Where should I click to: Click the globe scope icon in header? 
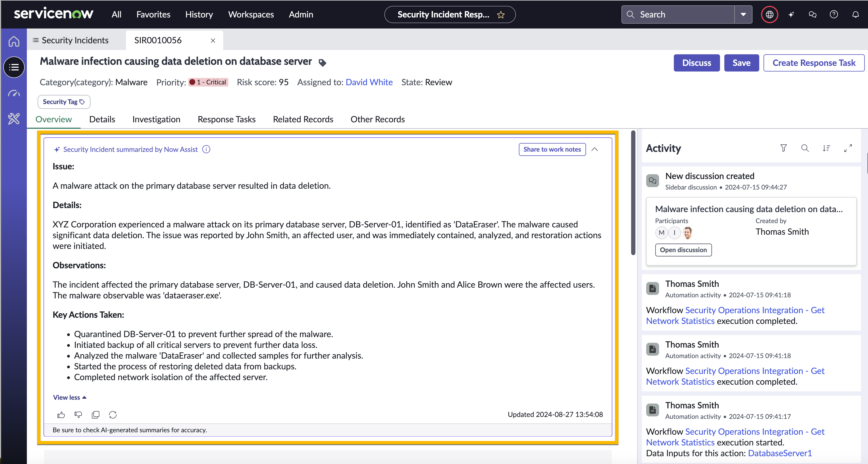[769, 15]
